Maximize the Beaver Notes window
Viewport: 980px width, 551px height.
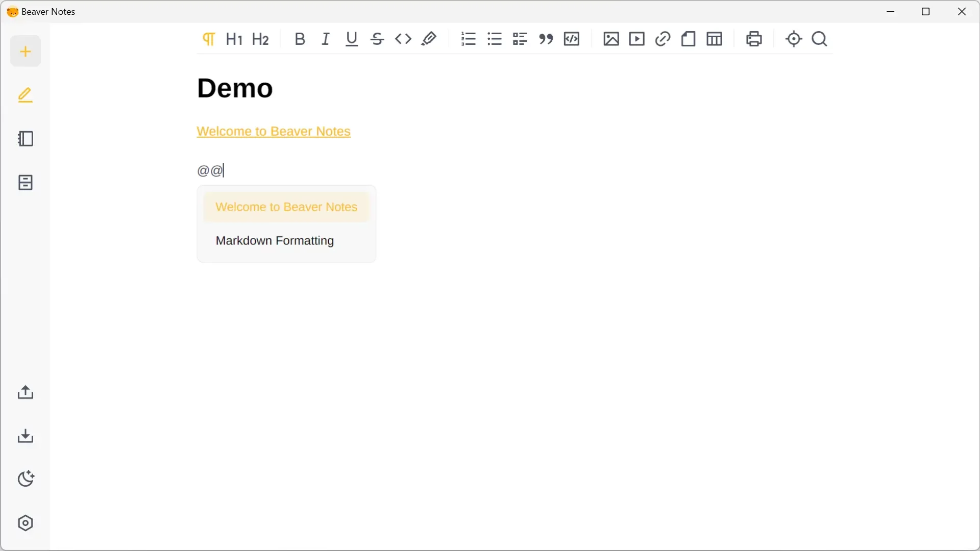926,12
